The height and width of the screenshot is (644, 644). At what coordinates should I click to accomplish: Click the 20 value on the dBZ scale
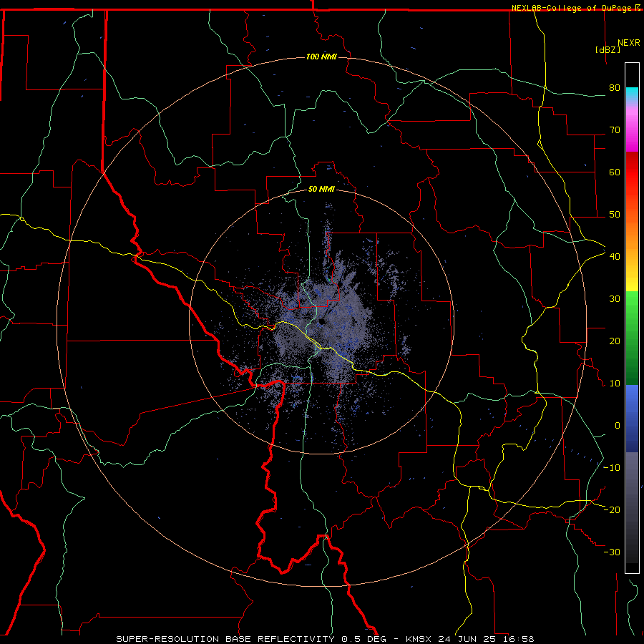[615, 341]
